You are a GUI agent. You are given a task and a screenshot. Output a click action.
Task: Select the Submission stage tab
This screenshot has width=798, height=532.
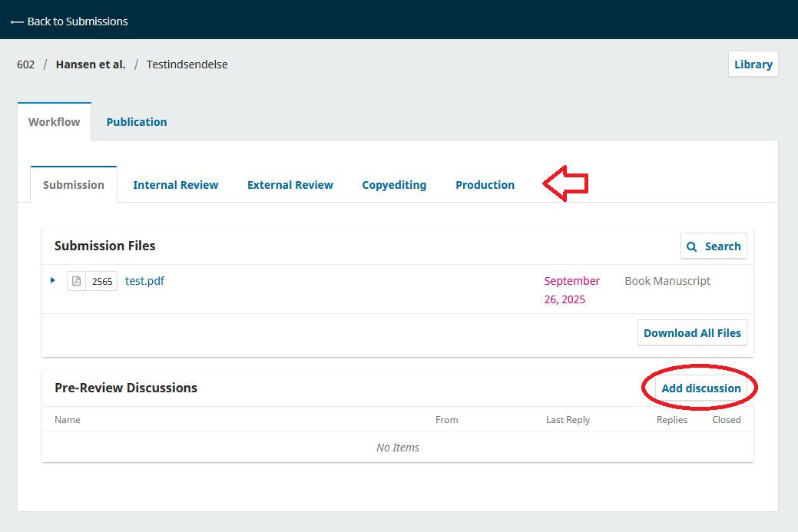tap(74, 185)
